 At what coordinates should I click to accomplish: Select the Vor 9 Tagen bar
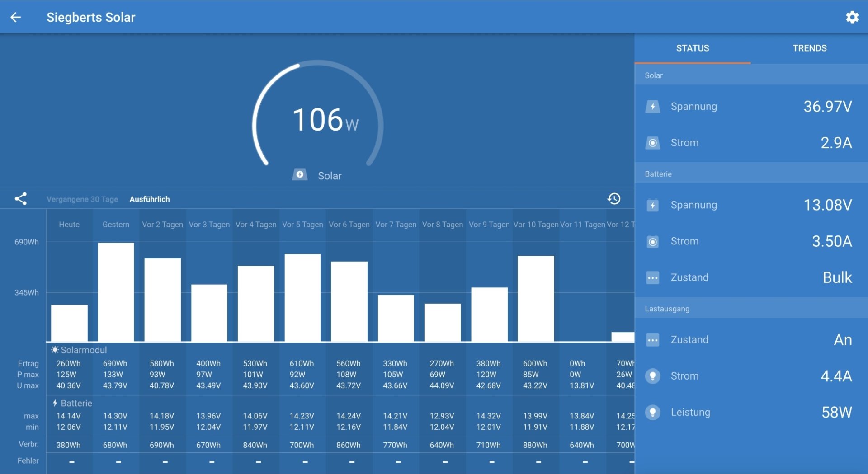(489, 314)
